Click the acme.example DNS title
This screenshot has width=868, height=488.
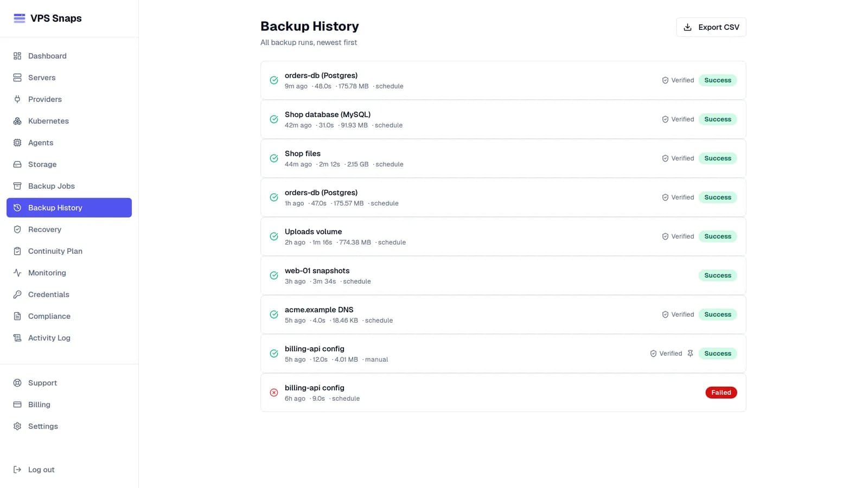319,310
